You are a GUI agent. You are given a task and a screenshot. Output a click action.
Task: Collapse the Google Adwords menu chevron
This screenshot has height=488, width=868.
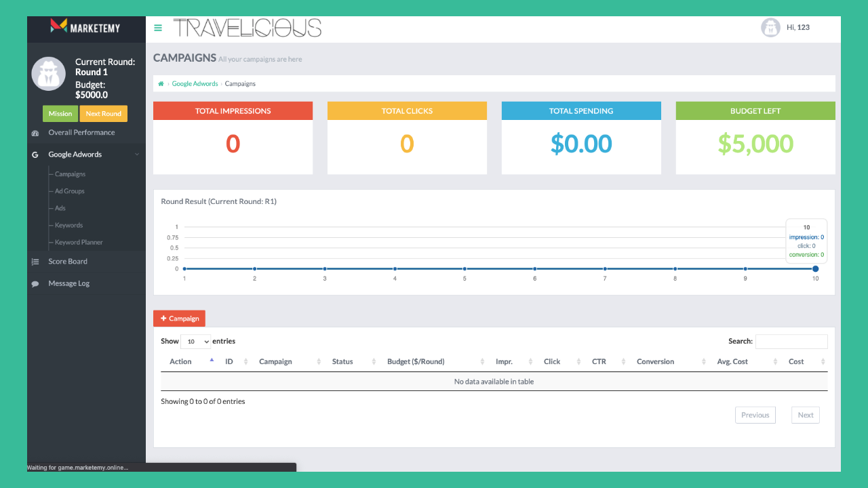[x=137, y=155]
